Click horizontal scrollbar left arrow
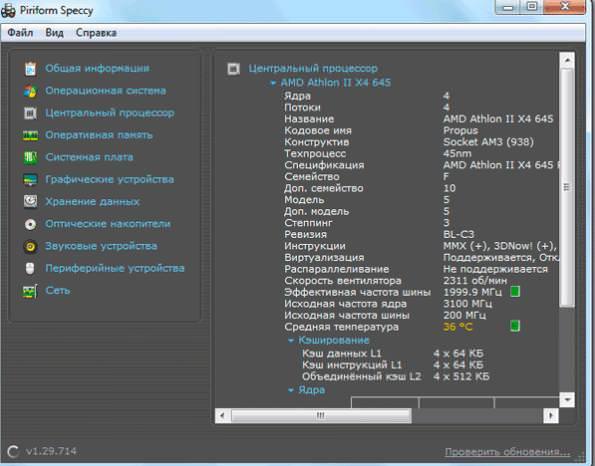The width and height of the screenshot is (595, 466). (x=222, y=416)
